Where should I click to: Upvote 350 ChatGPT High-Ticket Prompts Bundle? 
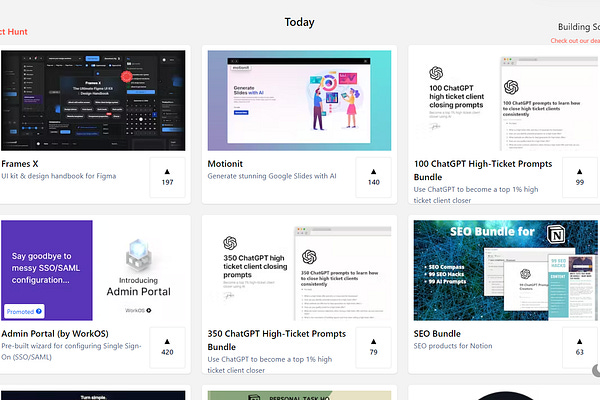click(x=373, y=347)
